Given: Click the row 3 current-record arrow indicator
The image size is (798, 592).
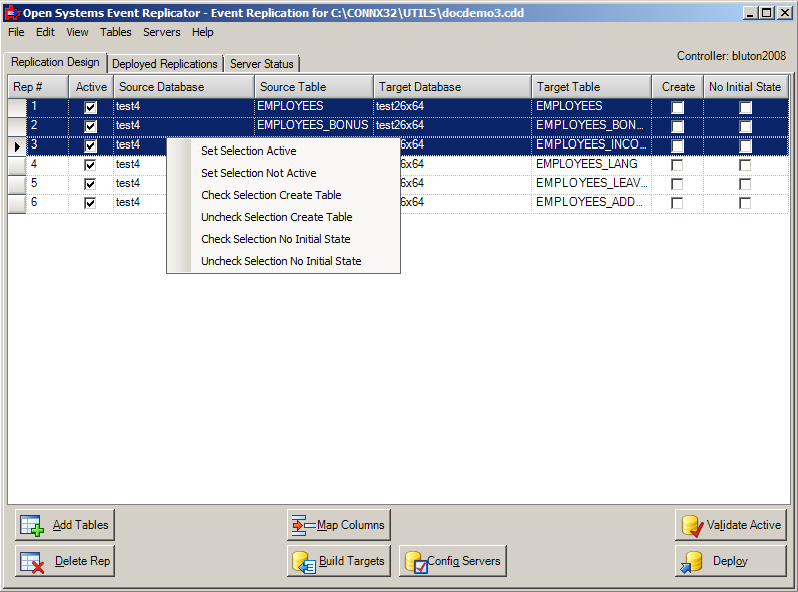Looking at the screenshot, I should 17,147.
